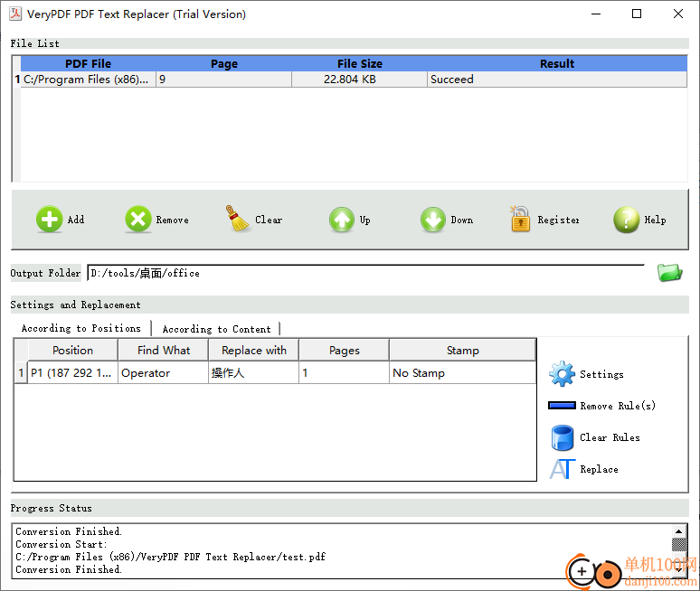Click the File Size column header
The width and height of the screenshot is (700, 591).
coord(359,64)
